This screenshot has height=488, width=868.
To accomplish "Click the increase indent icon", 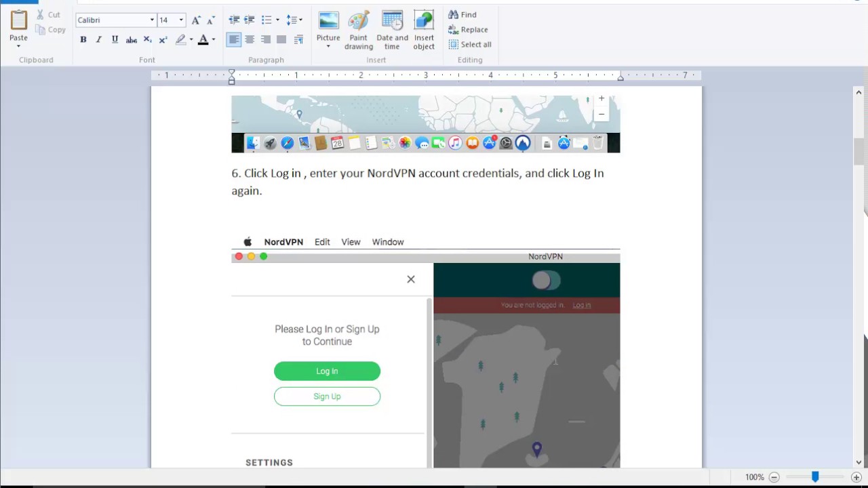I will click(x=250, y=20).
